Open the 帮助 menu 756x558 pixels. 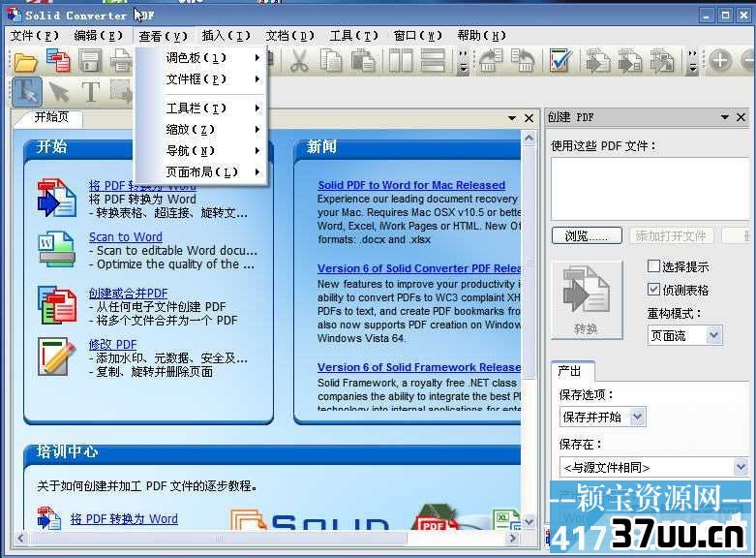click(481, 36)
